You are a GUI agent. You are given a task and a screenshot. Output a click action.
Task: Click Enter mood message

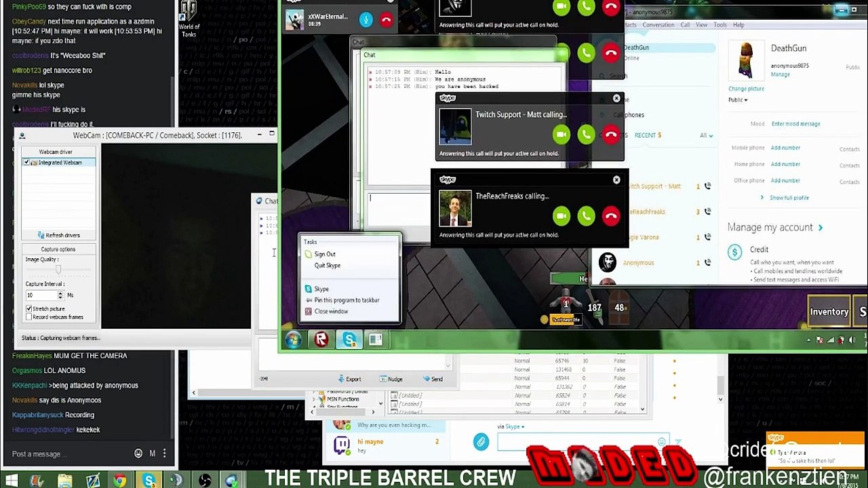coord(795,124)
